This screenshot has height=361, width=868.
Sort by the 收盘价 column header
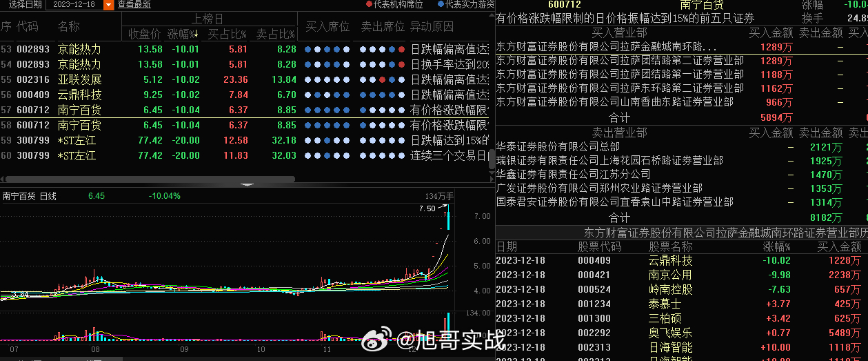click(144, 34)
